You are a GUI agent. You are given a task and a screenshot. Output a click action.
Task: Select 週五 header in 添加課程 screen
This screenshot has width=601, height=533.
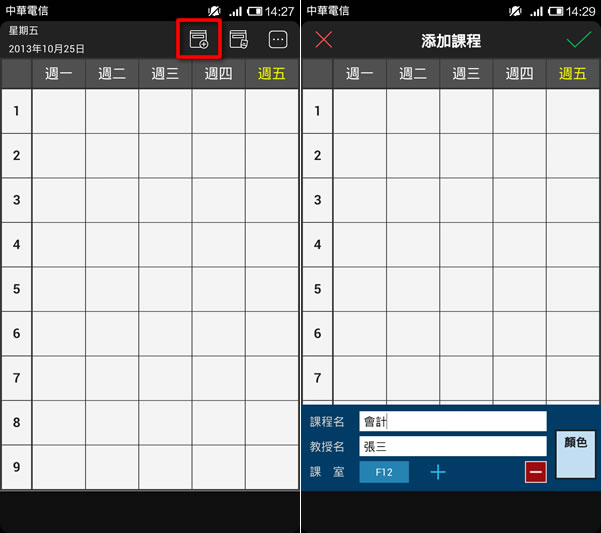tap(573, 73)
